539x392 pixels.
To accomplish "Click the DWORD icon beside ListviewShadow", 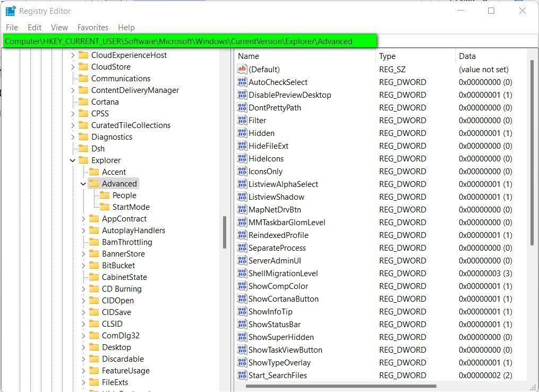I will [x=242, y=197].
